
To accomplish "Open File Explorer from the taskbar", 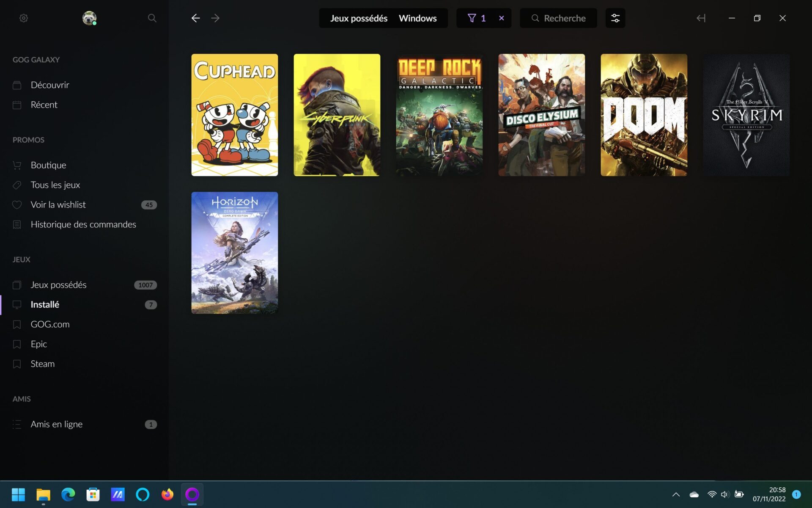I will (43, 494).
